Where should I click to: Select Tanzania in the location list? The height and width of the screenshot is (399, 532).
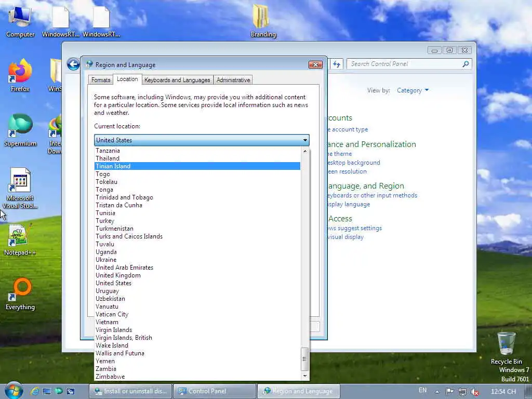click(x=197, y=151)
